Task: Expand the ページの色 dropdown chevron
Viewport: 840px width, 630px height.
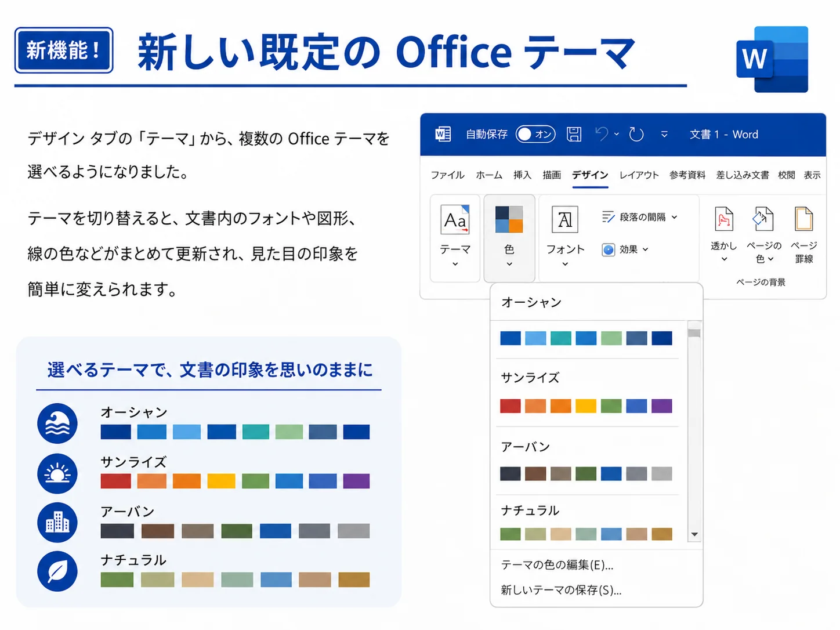Action: point(770,259)
